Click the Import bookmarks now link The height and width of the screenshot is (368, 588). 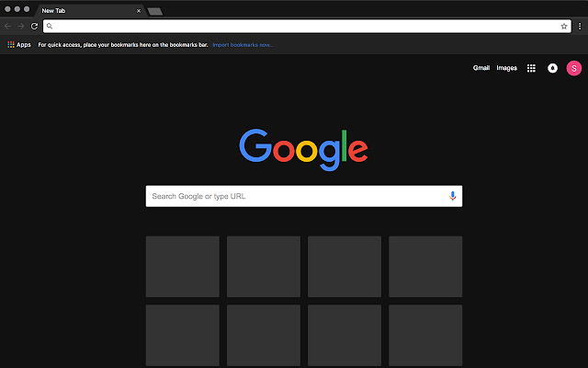click(243, 45)
